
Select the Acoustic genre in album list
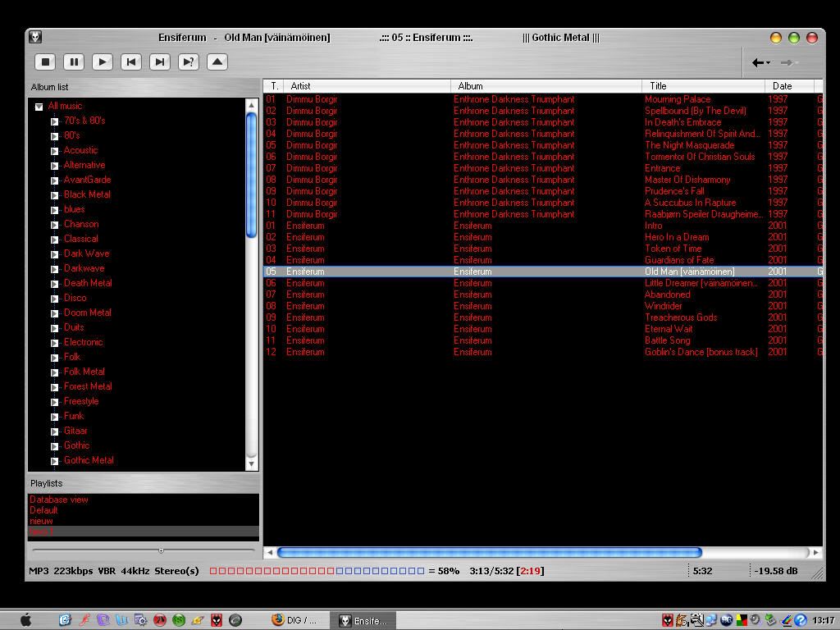[x=80, y=150]
